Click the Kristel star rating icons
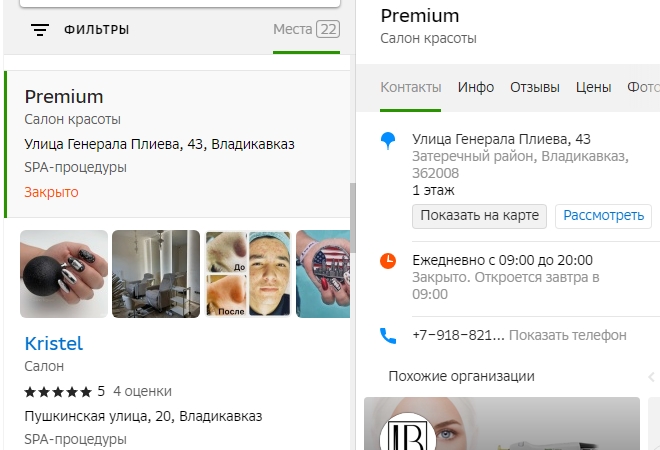The width and height of the screenshot is (660, 450). pyautogui.click(x=58, y=391)
